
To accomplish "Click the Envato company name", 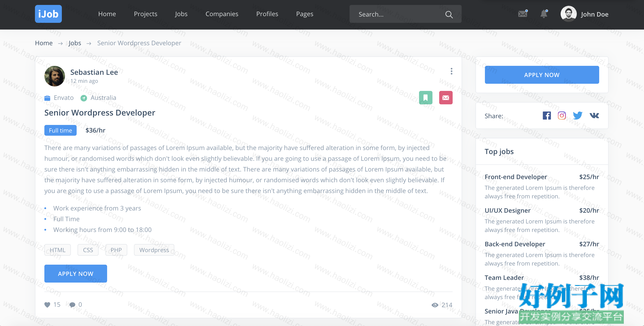I will 64,98.
